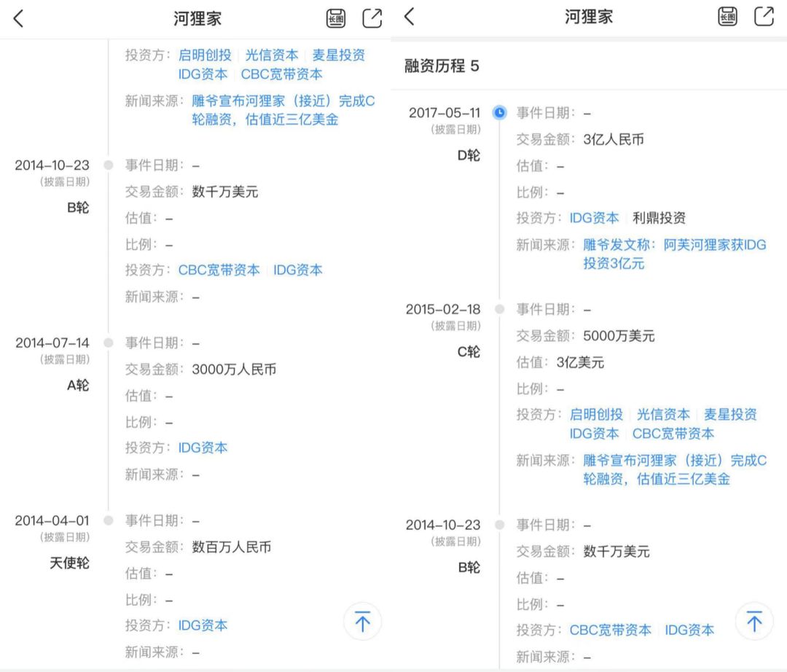Tap right screen's B轮 round label
787x672 pixels.
click(469, 568)
